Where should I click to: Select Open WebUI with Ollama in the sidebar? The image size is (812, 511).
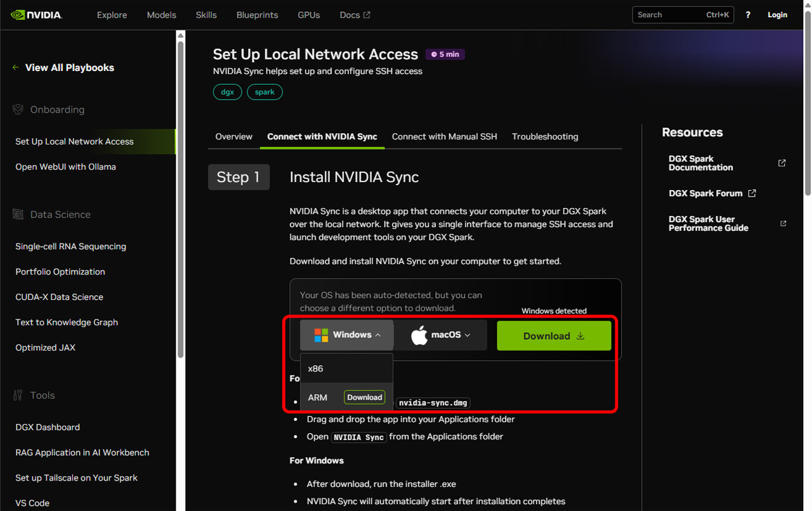click(x=65, y=167)
